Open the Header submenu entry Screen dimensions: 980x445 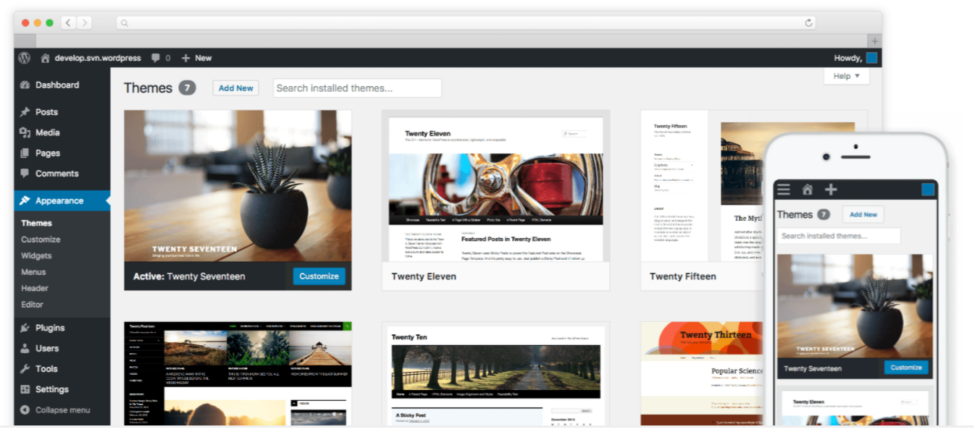(x=35, y=288)
